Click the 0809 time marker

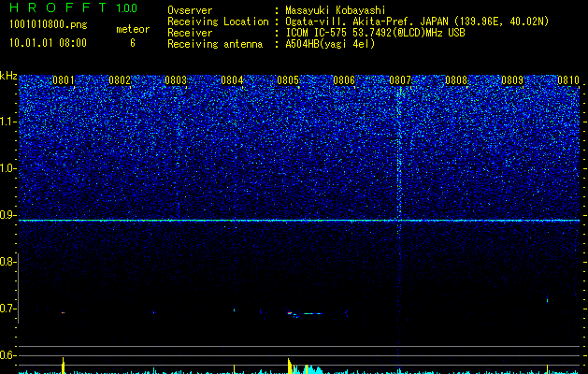pos(512,80)
